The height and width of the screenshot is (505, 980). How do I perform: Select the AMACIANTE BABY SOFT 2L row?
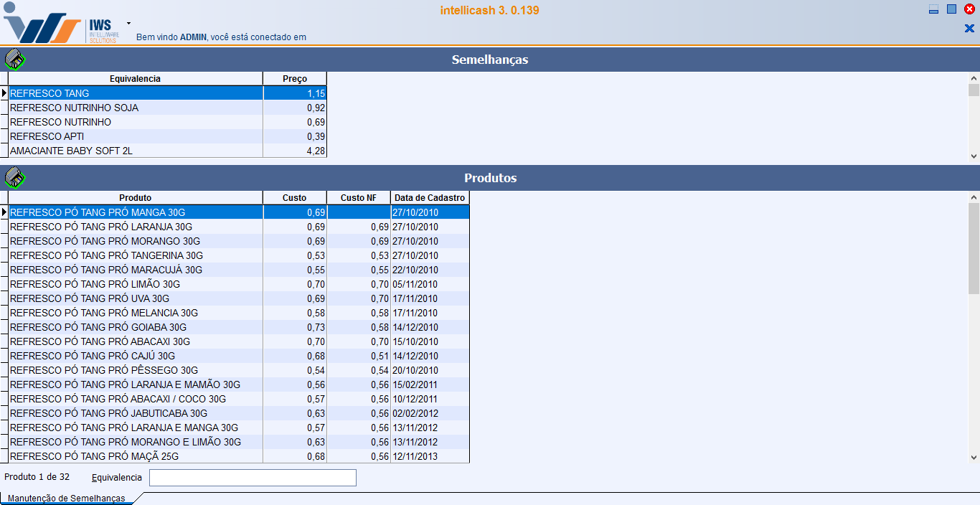pos(167,151)
